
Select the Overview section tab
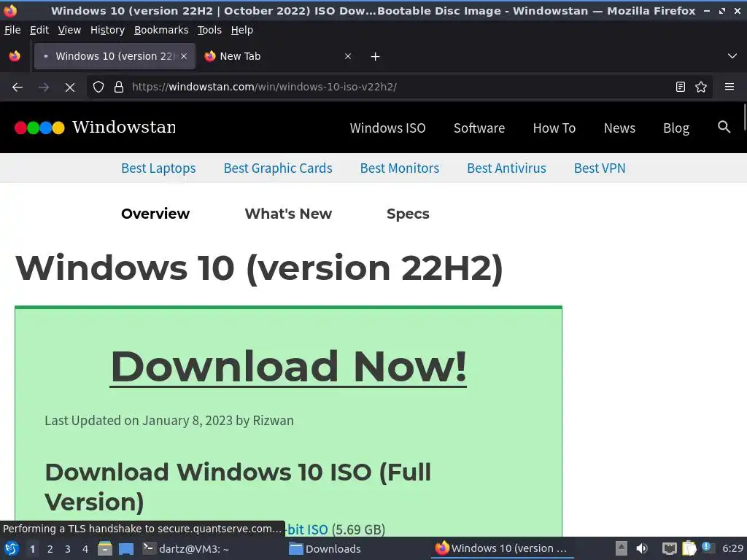[155, 214]
